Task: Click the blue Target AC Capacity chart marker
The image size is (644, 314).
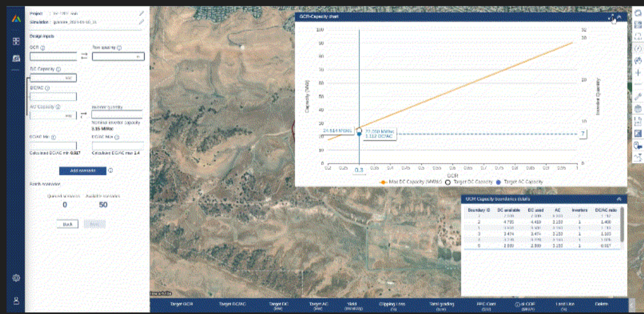Action: (359, 134)
